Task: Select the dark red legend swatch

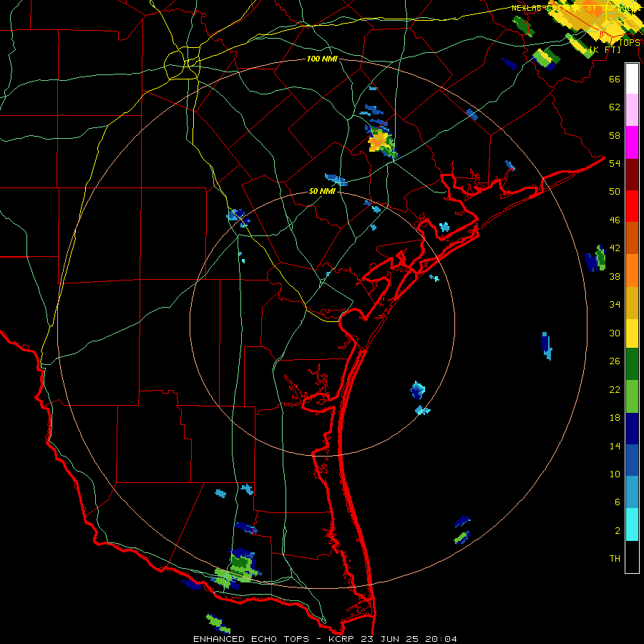Action: [632, 175]
